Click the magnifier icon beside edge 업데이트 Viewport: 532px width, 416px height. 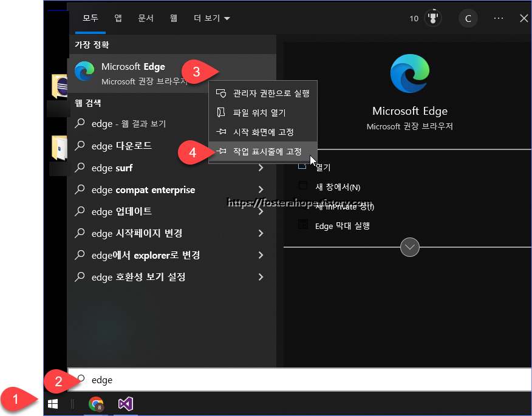point(80,211)
